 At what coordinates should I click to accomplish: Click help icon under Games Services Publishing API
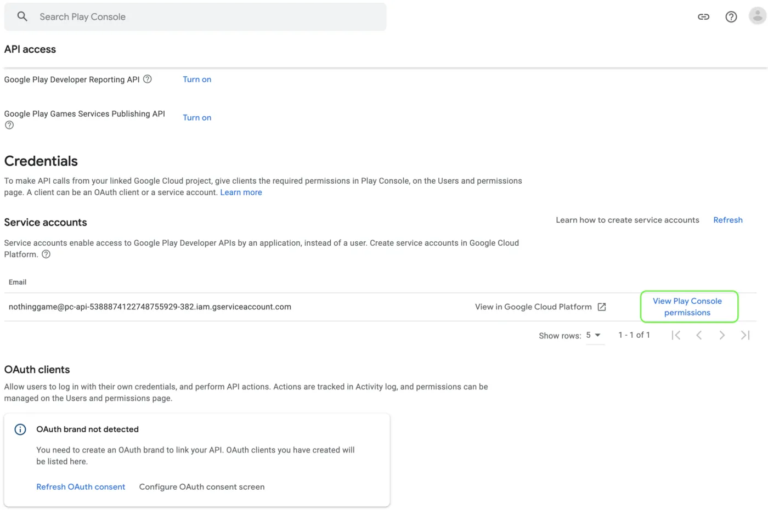(x=9, y=125)
